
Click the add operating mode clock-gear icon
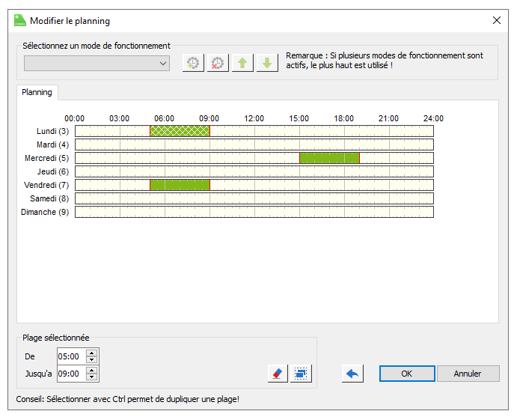[193, 64]
